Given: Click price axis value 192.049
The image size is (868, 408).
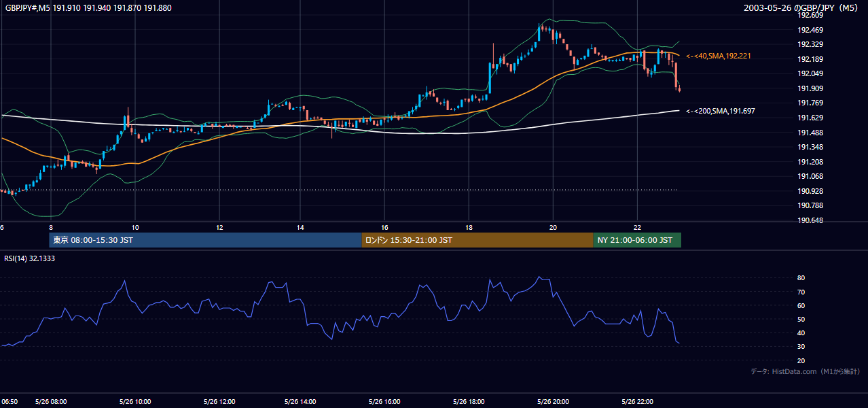Looking at the screenshot, I should 810,73.
